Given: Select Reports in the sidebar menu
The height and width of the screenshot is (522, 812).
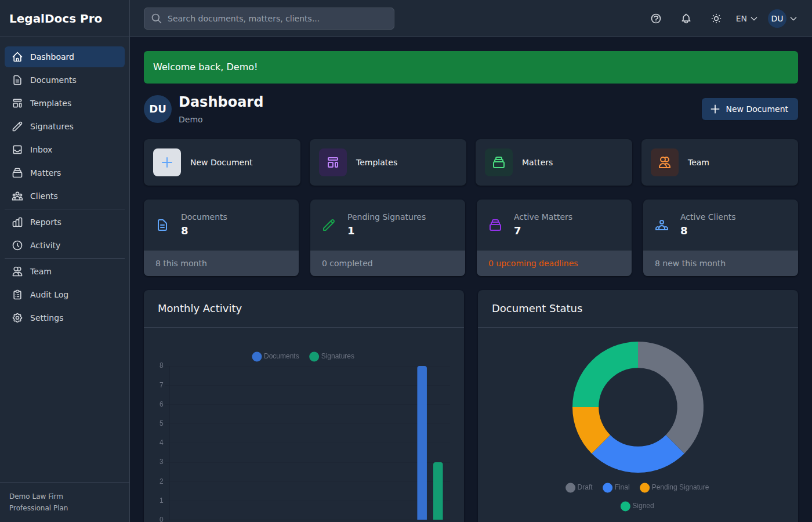Looking at the screenshot, I should pos(45,222).
